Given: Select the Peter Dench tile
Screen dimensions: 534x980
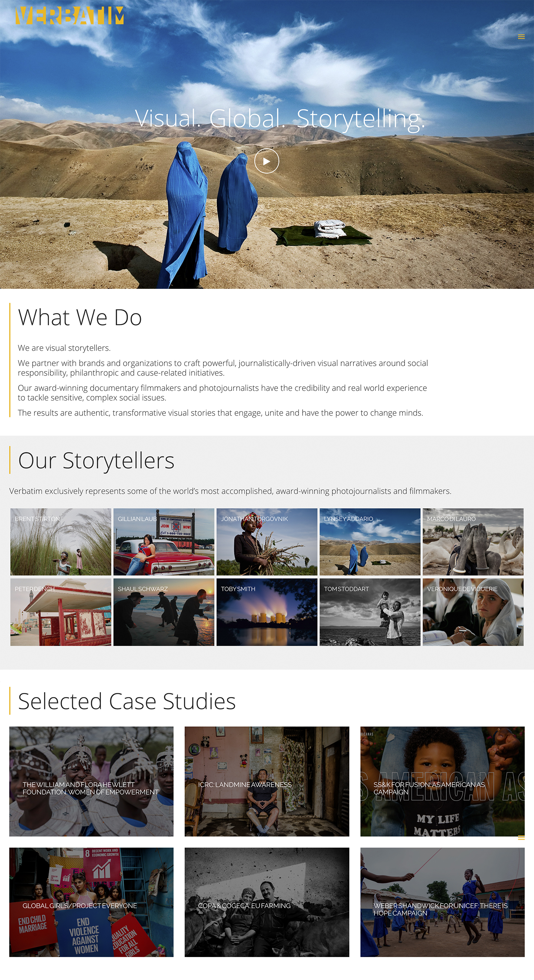Looking at the screenshot, I should click(61, 612).
